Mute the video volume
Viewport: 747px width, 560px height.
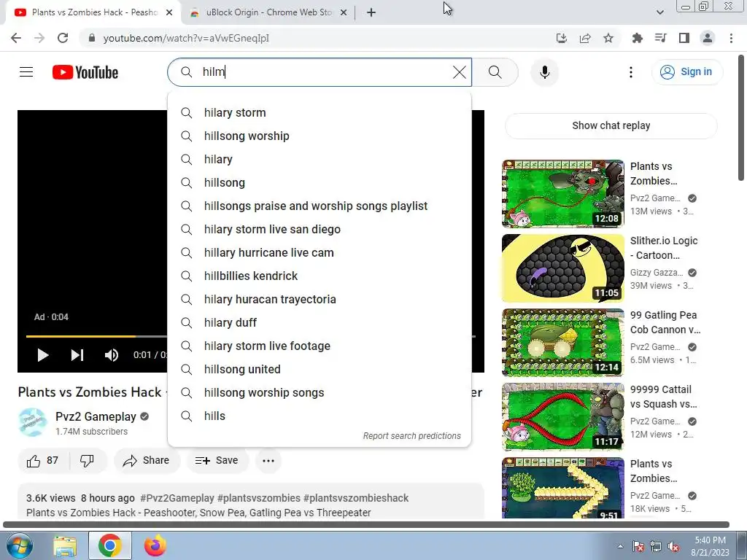112,355
